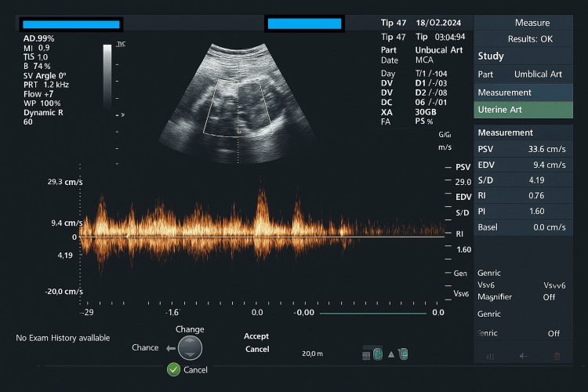
Task: Click the round Change trackball control
Action: [x=191, y=348]
